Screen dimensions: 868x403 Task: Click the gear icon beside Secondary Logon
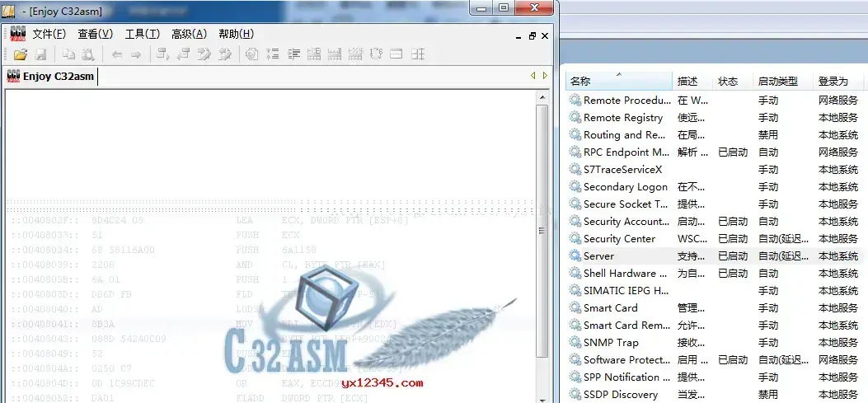[575, 186]
